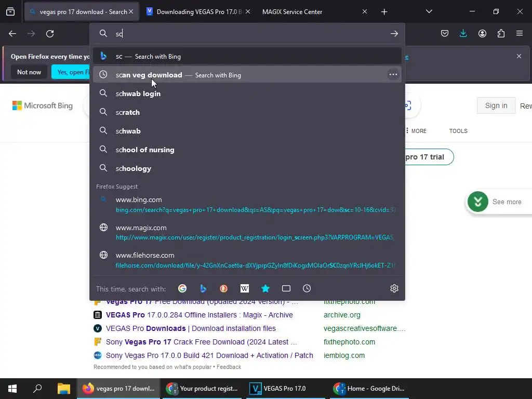This screenshot has height=399, width=532.
Task: Open Your product registration taskbar window
Action: tap(202, 389)
